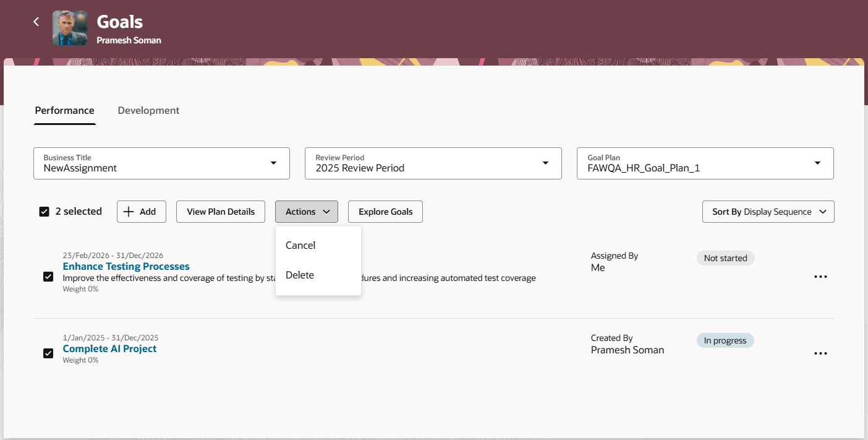Open the Business Title dropdown
868x440 pixels.
click(x=273, y=163)
